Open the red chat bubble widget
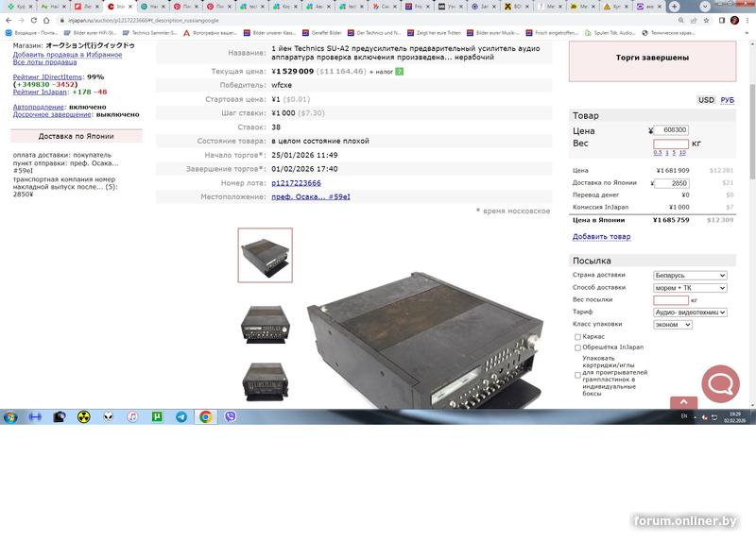The height and width of the screenshot is (541, 756). 720,384
